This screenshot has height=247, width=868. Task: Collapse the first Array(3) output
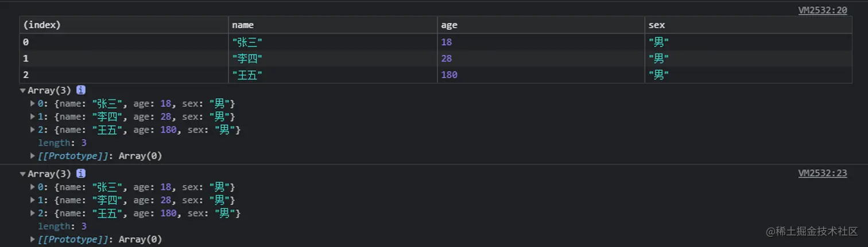(23, 91)
